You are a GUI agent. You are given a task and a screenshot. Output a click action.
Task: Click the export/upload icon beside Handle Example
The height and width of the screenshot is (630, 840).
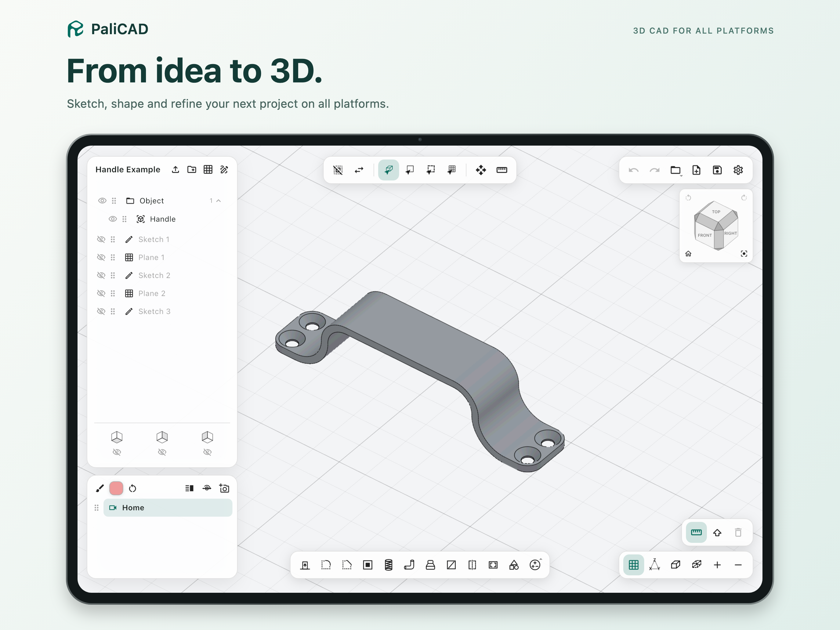tap(176, 169)
